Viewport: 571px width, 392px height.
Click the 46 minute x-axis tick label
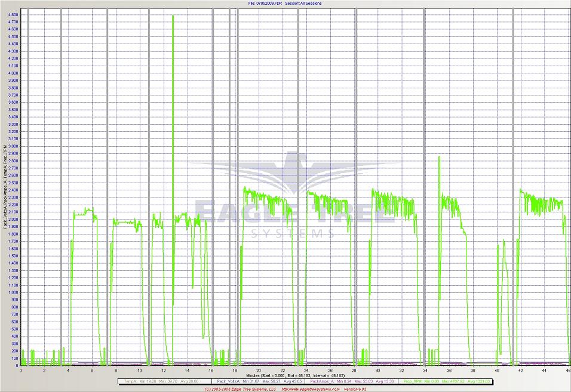[567, 371]
